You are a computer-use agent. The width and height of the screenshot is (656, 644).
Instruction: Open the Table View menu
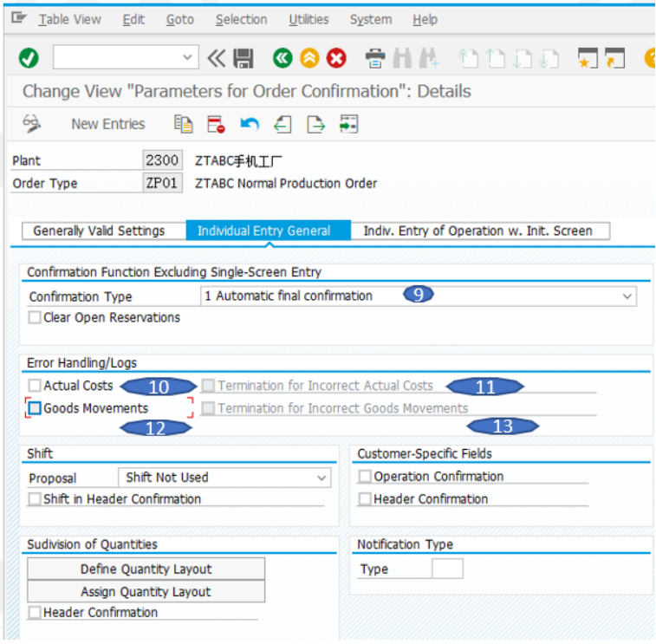(x=70, y=19)
